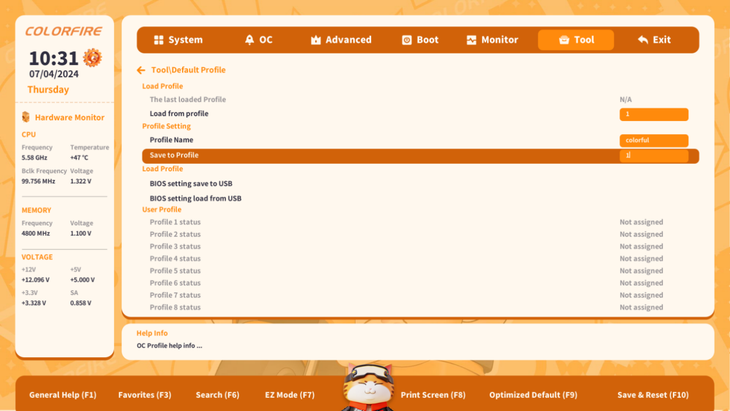730x411 pixels.
Task: Click the orange weather icon near clock
Action: pos(92,58)
